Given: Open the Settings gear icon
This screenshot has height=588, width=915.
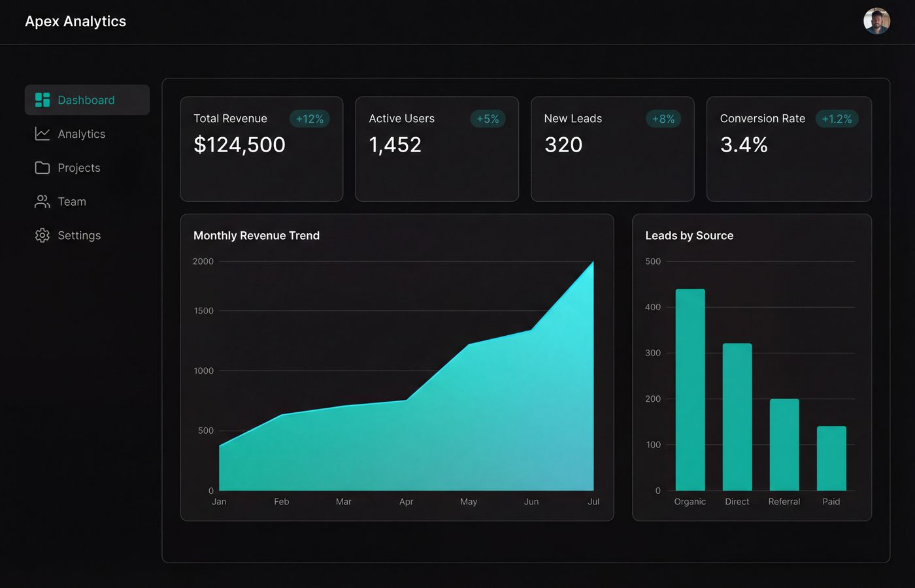Looking at the screenshot, I should click(x=42, y=235).
